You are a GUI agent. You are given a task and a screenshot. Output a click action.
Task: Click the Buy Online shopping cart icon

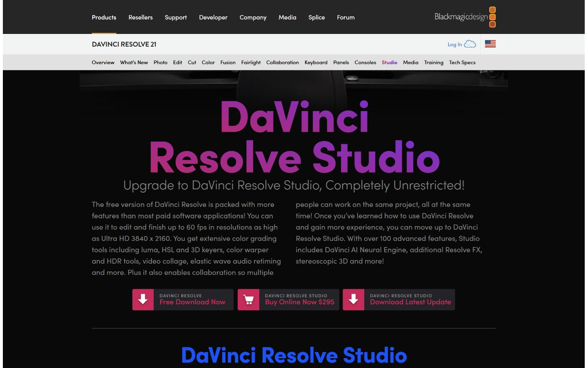pos(248,300)
